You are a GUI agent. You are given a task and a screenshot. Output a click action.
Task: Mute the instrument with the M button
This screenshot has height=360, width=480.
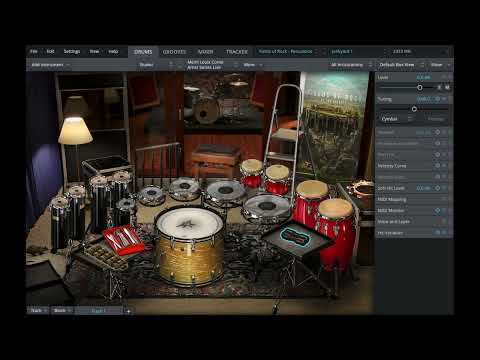tap(447, 87)
